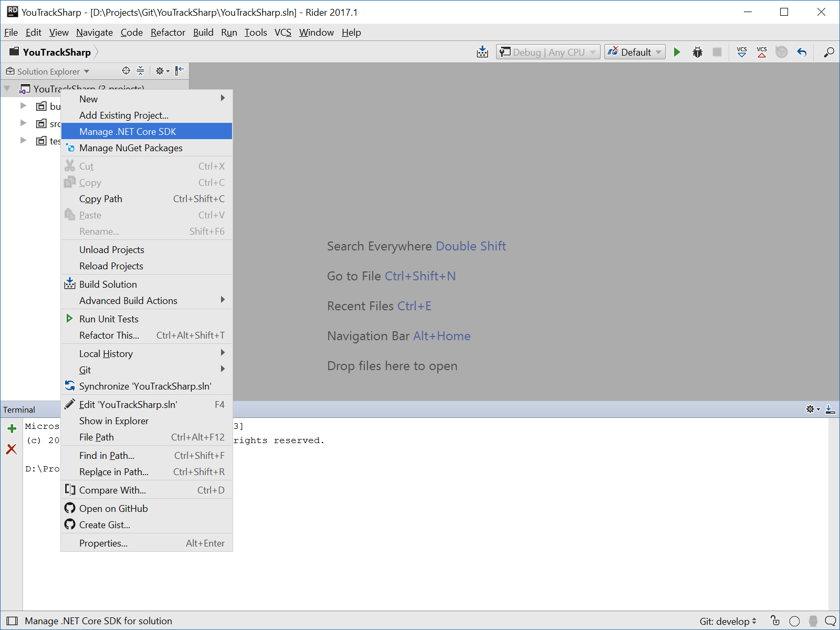Viewport: 840px width, 630px height.
Task: Click Add Existing Project...
Action: pyautogui.click(x=147, y=115)
